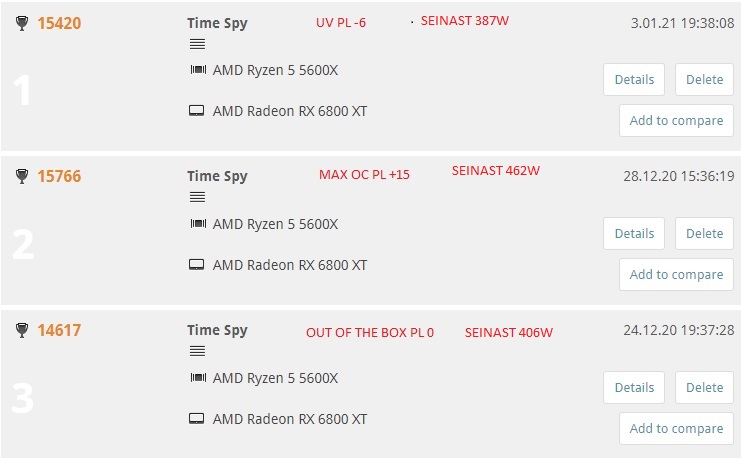The width and height of the screenshot is (741, 459).
Task: Delete the 14617 Time Spy result
Action: pos(704,388)
